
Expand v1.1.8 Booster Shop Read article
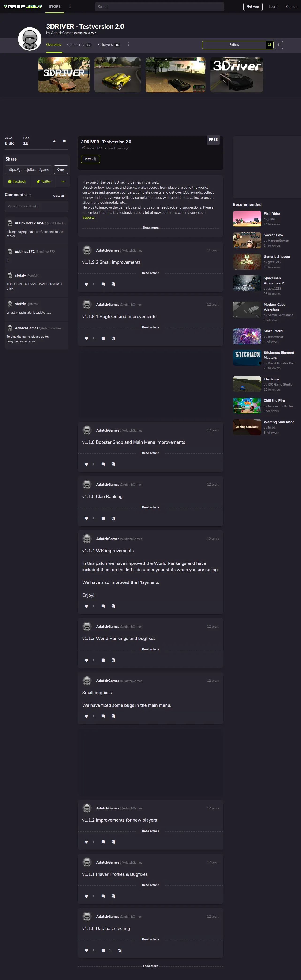150,453
